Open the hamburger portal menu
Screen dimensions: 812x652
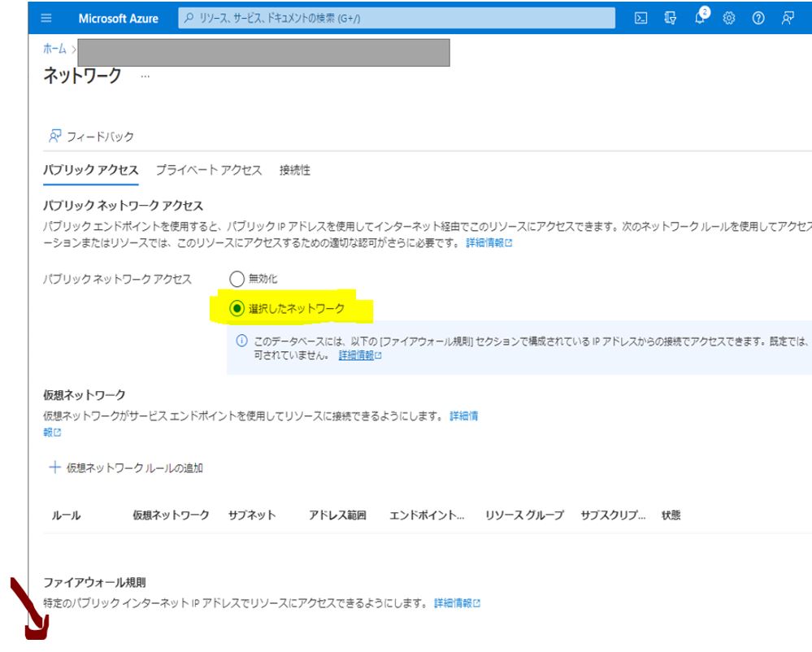coord(46,18)
